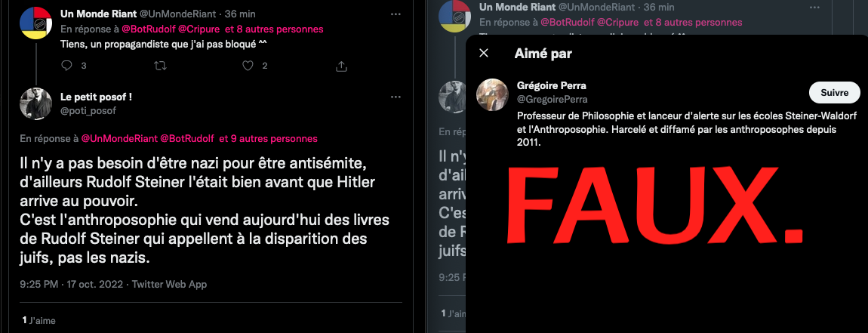This screenshot has width=868, height=333.
Task: Open more options on Un Monde Riant tweet
Action: pyautogui.click(x=396, y=14)
